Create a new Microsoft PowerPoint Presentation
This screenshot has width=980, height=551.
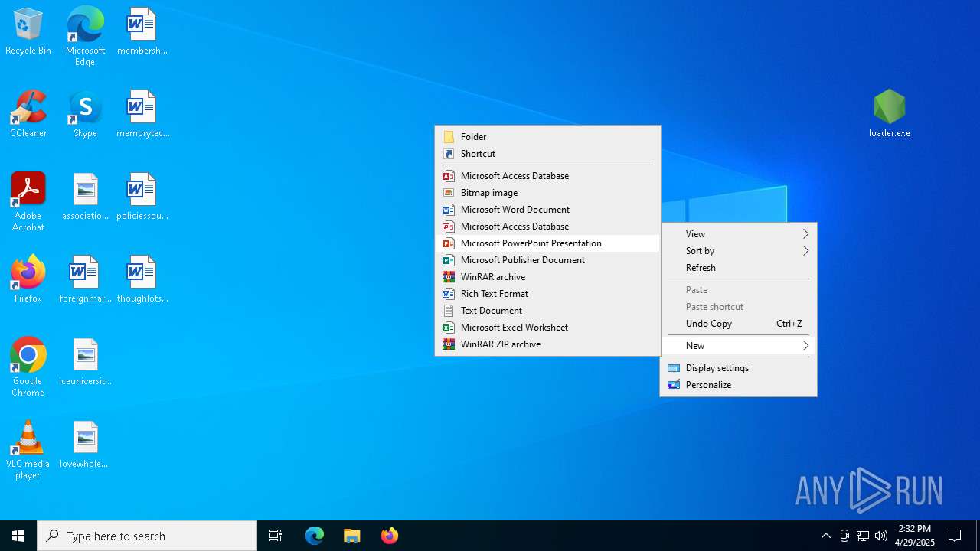pyautogui.click(x=547, y=243)
